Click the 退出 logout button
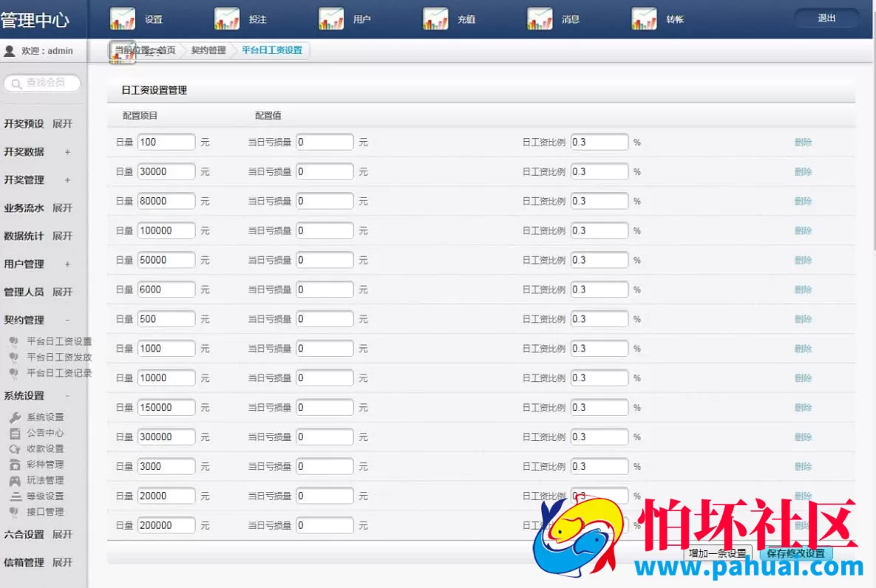 click(x=825, y=18)
